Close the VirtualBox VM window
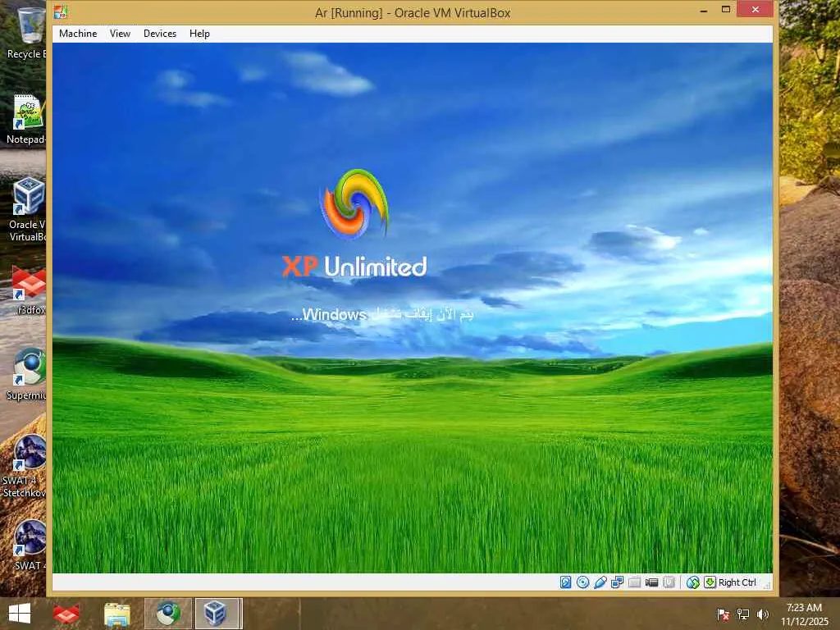Image resolution: width=840 pixels, height=630 pixels. [756, 9]
